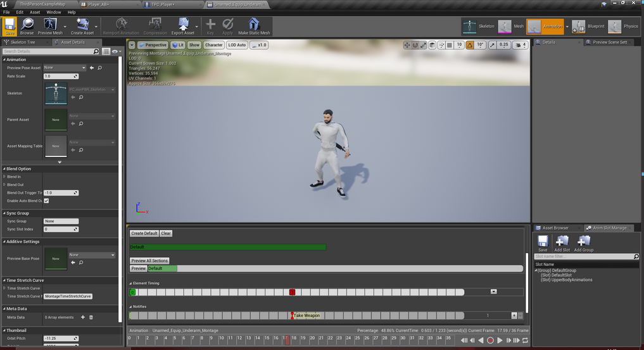Collapse the Element Timing section

(130, 283)
